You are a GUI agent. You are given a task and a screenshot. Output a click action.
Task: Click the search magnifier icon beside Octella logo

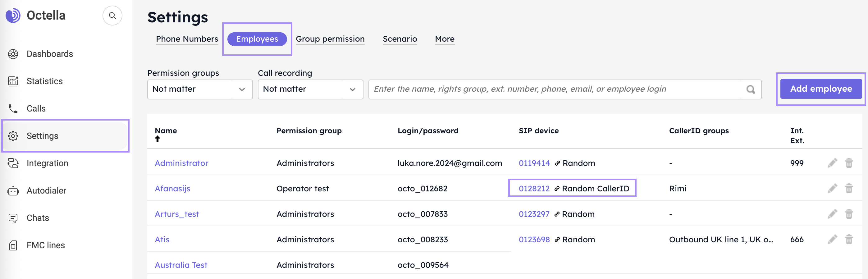pyautogui.click(x=112, y=16)
